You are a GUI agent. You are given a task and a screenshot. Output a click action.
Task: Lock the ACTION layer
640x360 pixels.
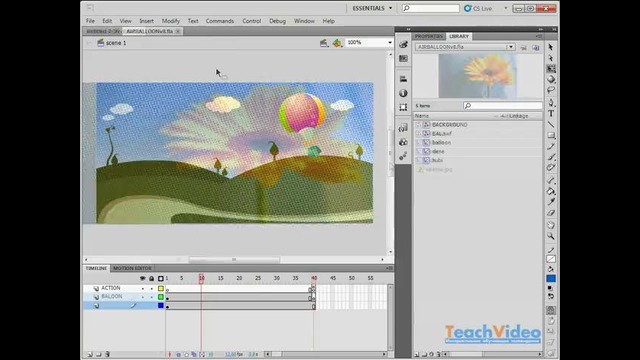pyautogui.click(x=151, y=288)
